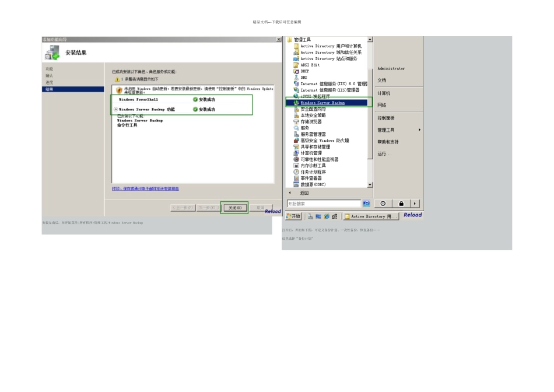
Task: Open 计算机 in the Start menu right pane
Action: pyautogui.click(x=384, y=93)
